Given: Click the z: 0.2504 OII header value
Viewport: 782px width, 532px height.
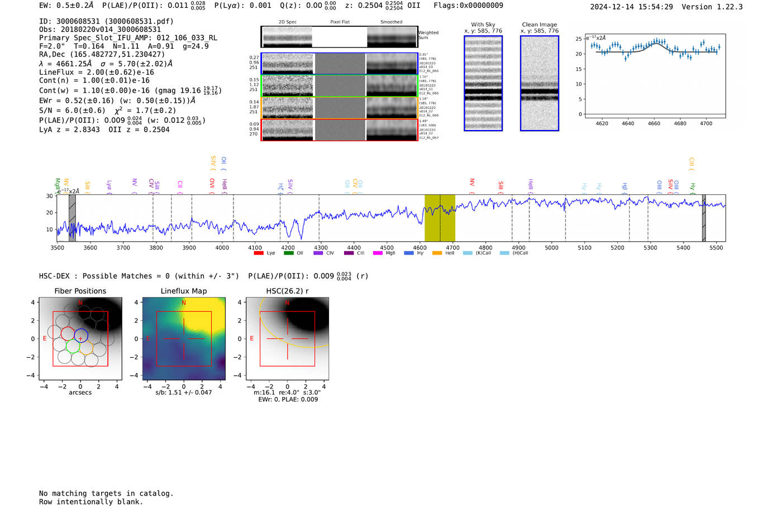Looking at the screenshot, I should [x=383, y=5].
